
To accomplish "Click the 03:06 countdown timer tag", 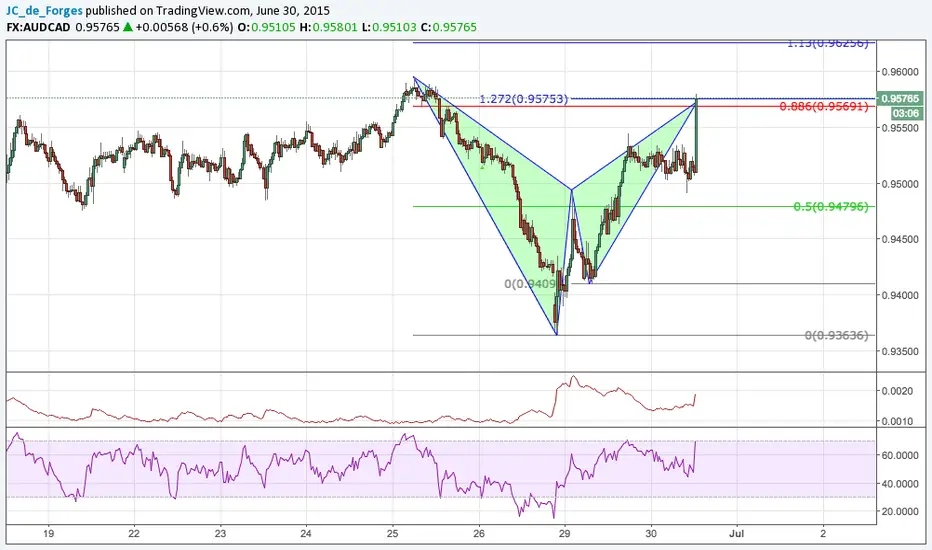I will 905,113.
